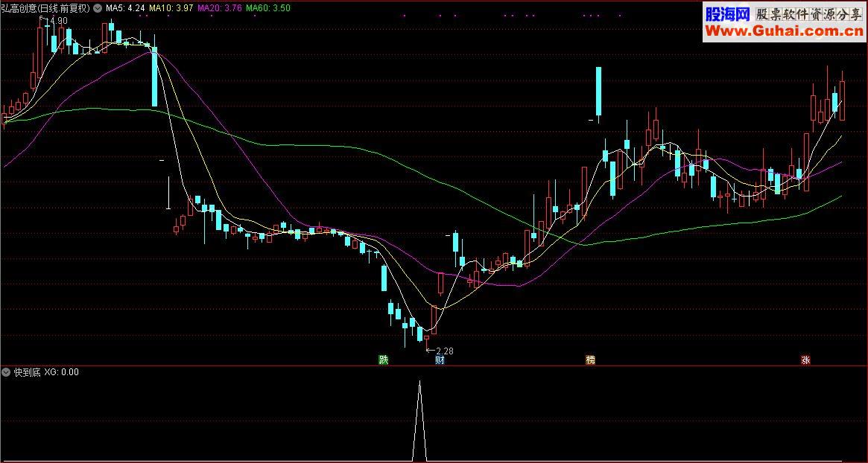Click the 2.28 low price label

pos(445,351)
